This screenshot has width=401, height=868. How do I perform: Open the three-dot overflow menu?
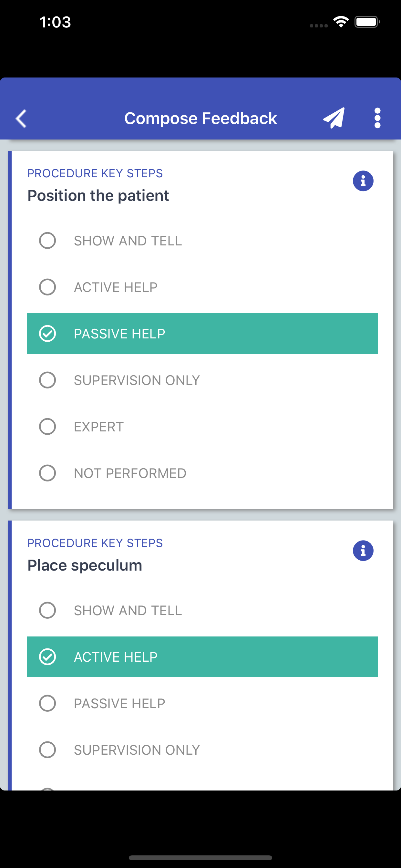(377, 118)
